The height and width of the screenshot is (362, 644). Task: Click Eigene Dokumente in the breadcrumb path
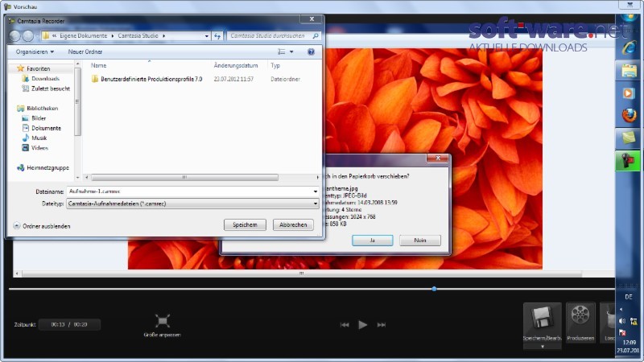(84, 35)
